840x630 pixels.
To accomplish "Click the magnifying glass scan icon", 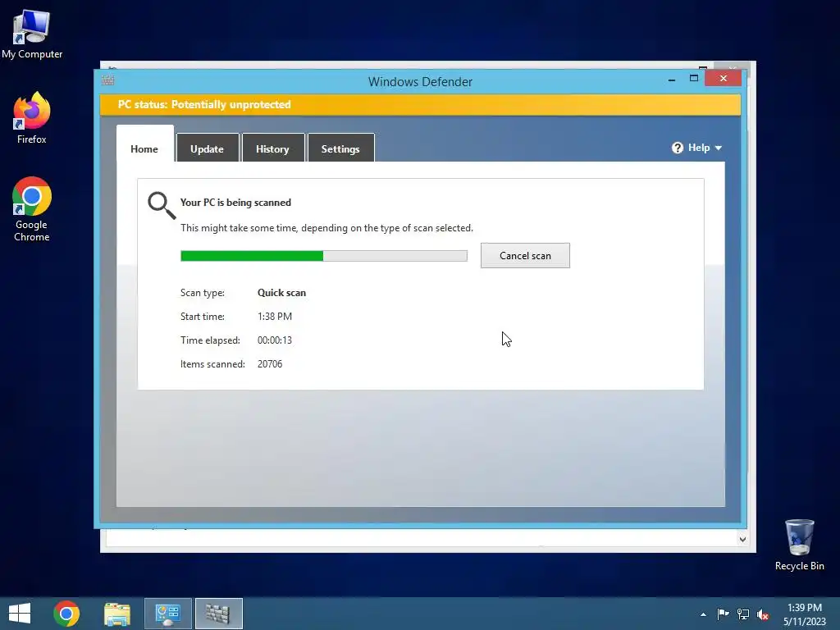I will pos(162,206).
